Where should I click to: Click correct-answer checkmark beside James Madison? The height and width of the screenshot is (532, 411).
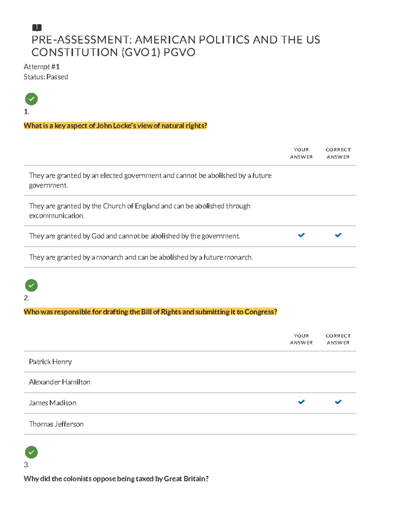click(x=338, y=402)
